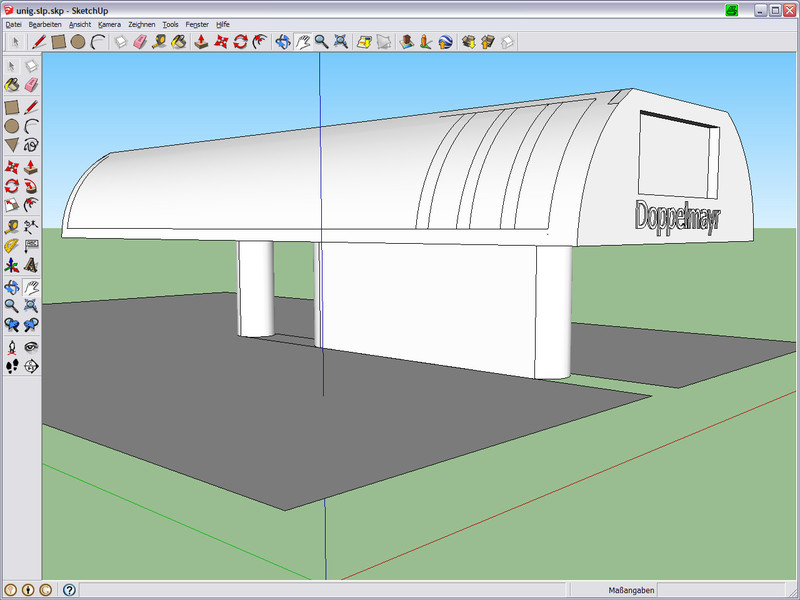This screenshot has width=800, height=600.
Task: Activate the Orbit tool in top toolbar
Action: coord(283,42)
